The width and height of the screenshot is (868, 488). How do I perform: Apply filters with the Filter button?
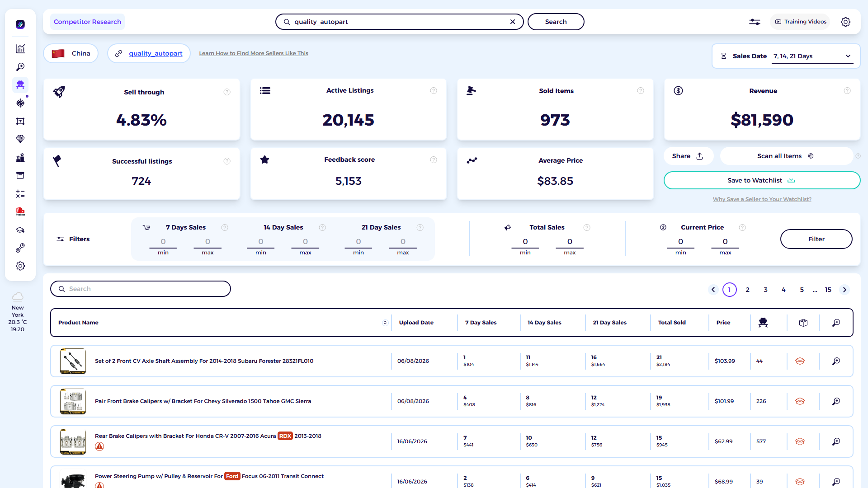[x=816, y=239]
